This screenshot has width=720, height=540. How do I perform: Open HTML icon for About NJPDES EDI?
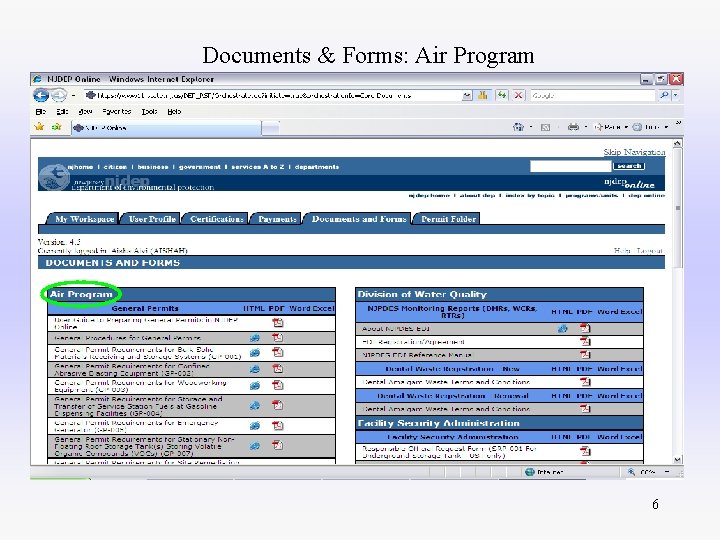562,329
